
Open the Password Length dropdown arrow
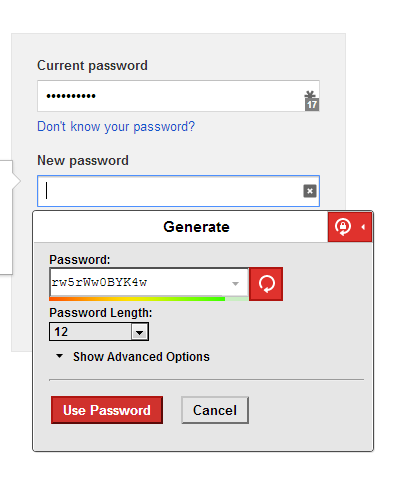(x=140, y=332)
